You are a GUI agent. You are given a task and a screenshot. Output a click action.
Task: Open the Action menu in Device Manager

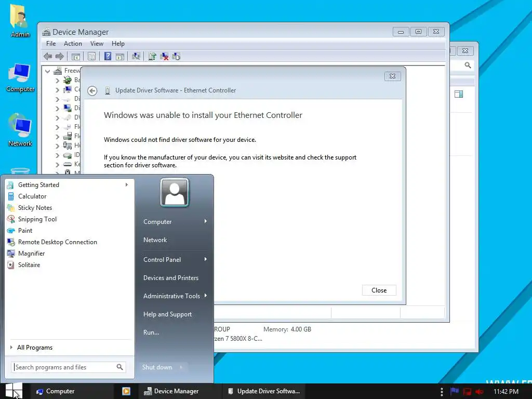coord(73,44)
